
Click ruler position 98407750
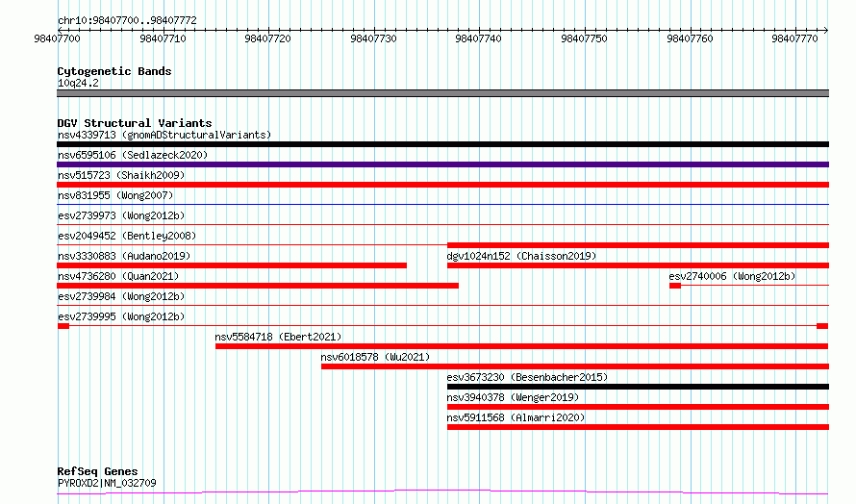pyautogui.click(x=584, y=38)
